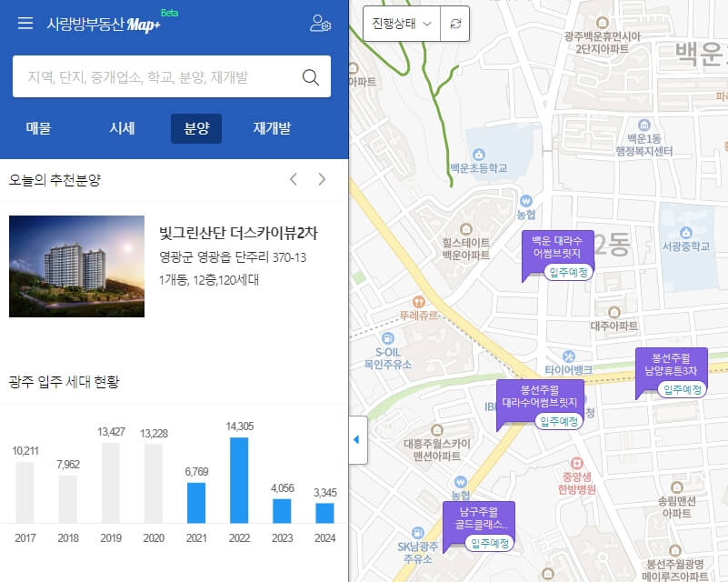
Task: Click the 힐스테이트 백운아파트 map icon
Action: 465,229
